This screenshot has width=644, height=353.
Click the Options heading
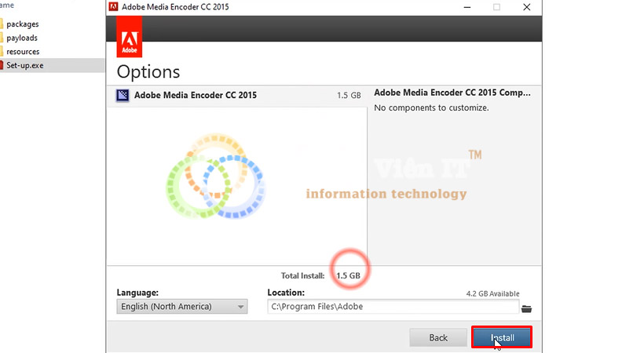(x=148, y=72)
